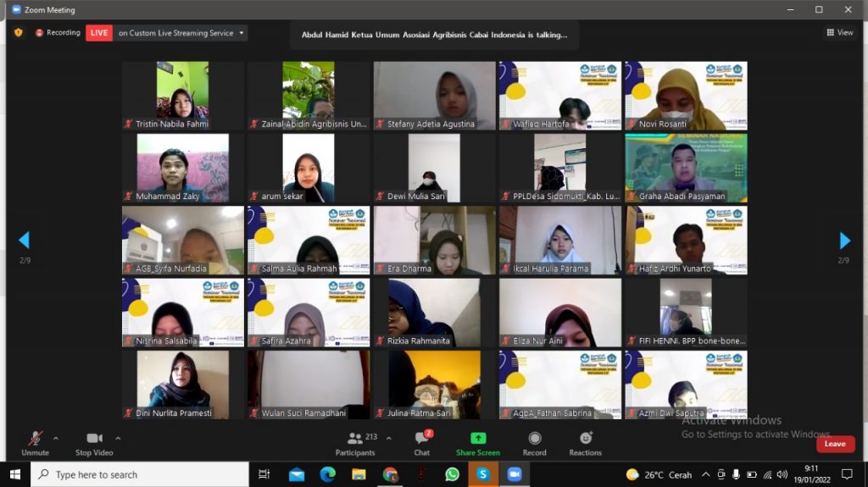Viewport: 868px width, 487px height.
Task: Expand video options arrow next to Stop Video
Action: click(x=118, y=438)
